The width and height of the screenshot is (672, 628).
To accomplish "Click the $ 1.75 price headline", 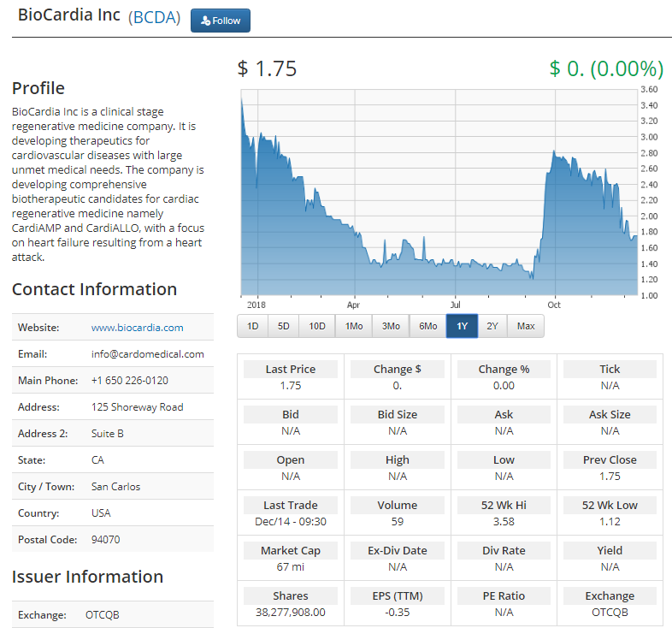I will pos(267,68).
